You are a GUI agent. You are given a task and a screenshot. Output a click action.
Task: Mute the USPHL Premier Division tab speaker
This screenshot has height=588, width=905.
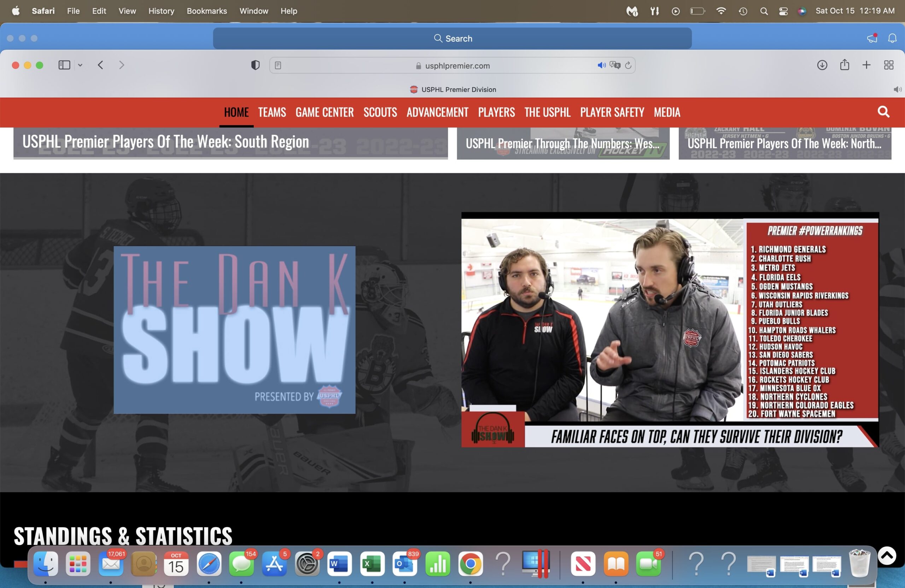(x=897, y=89)
